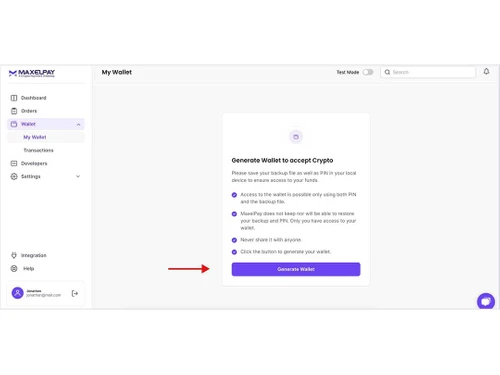The width and height of the screenshot is (500, 375).
Task: Click the user avatar icon
Action: pos(18,293)
